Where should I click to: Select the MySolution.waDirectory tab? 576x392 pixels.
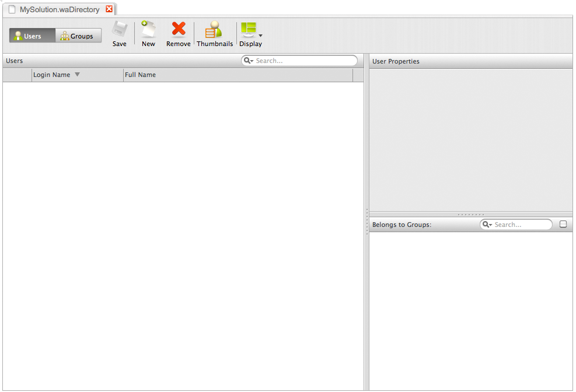pyautogui.click(x=60, y=9)
